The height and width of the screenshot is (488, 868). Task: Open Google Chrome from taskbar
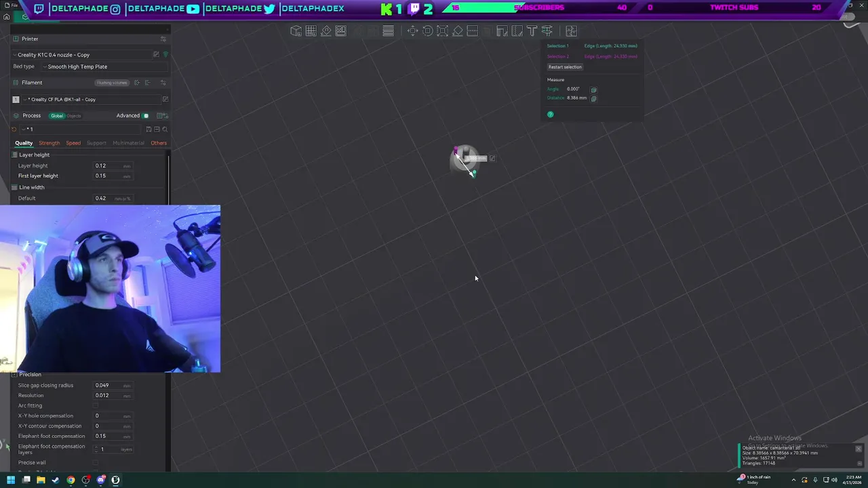71,480
